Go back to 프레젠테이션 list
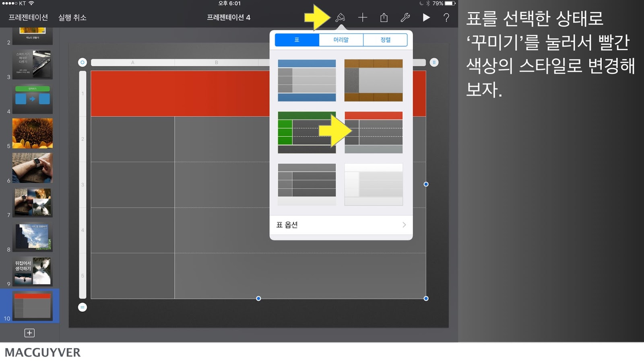Screen dimensions: 644x362 coord(28,17)
